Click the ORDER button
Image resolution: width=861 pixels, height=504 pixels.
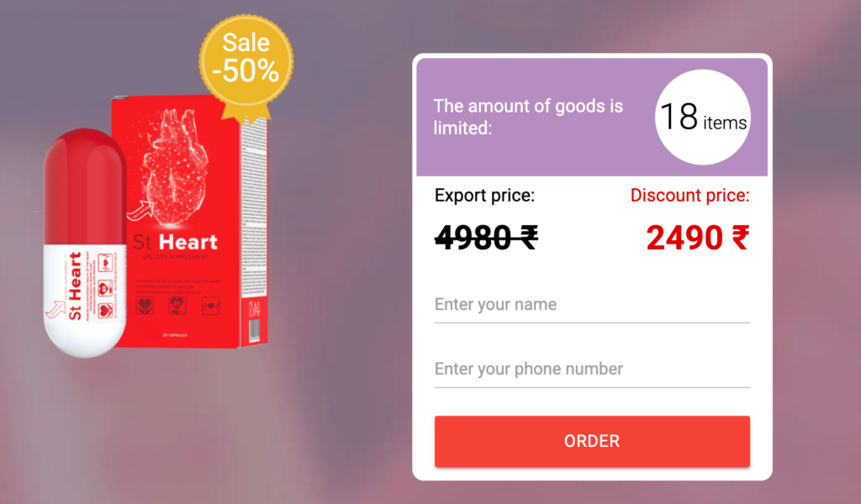591,441
